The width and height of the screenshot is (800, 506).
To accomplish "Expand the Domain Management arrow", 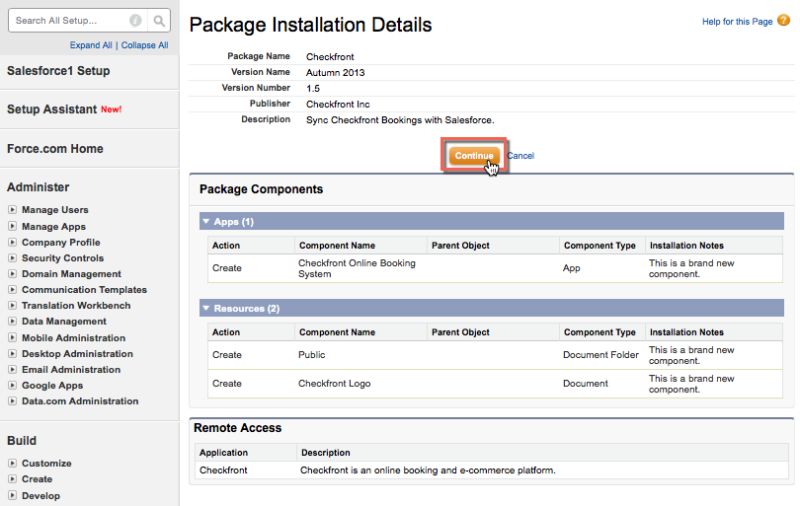I will click(x=12, y=274).
